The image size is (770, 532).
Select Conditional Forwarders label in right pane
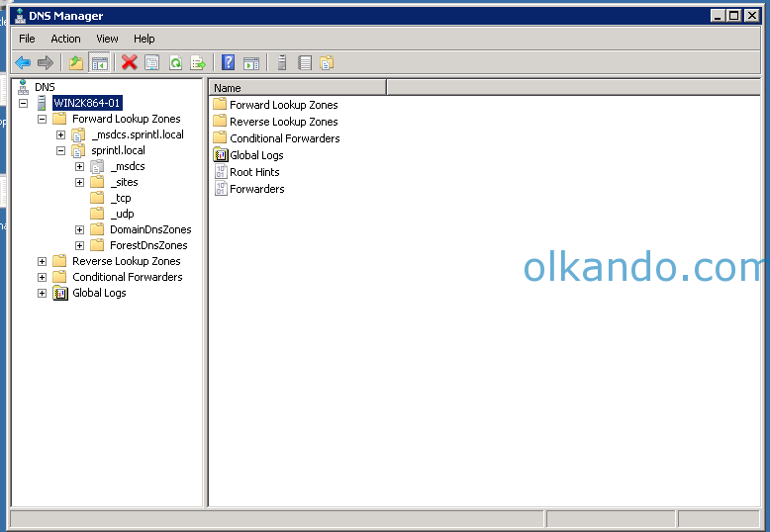285,138
